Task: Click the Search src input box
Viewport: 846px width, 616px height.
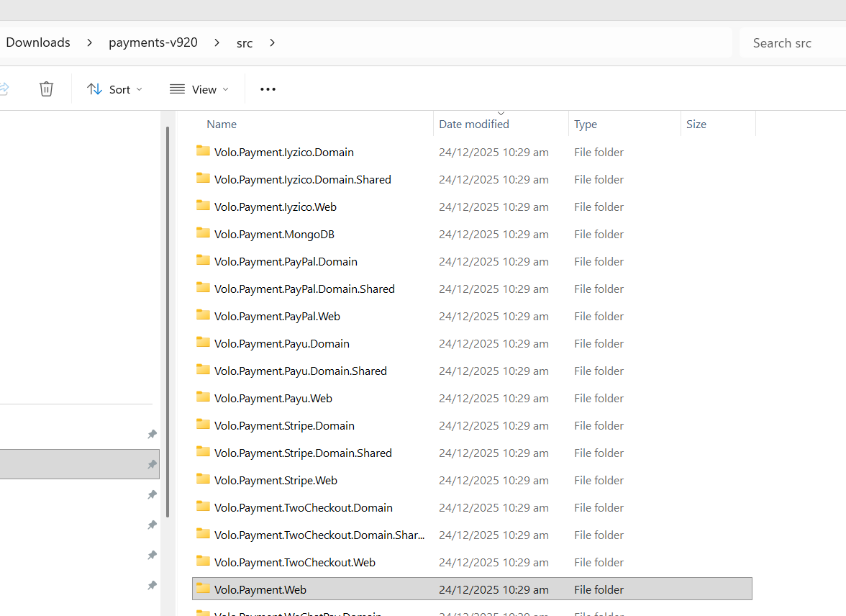Action: click(x=791, y=43)
